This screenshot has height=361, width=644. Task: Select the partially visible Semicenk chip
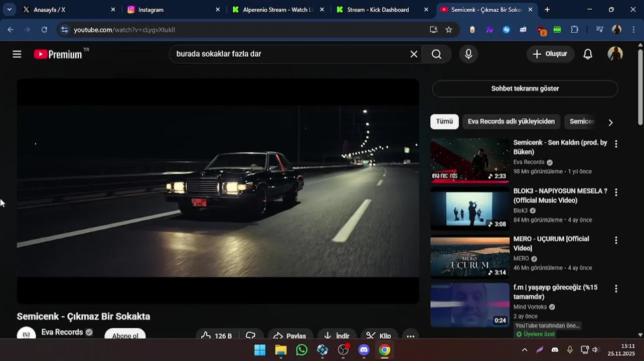tap(581, 122)
